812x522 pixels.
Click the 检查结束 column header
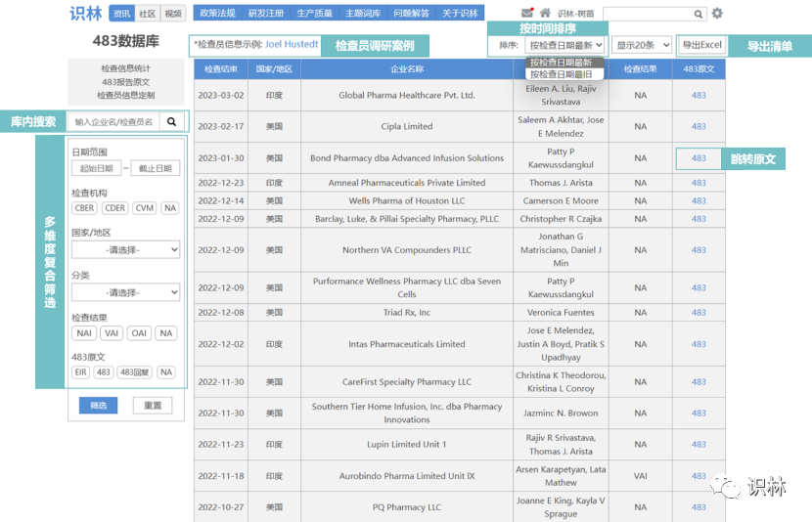221,68
